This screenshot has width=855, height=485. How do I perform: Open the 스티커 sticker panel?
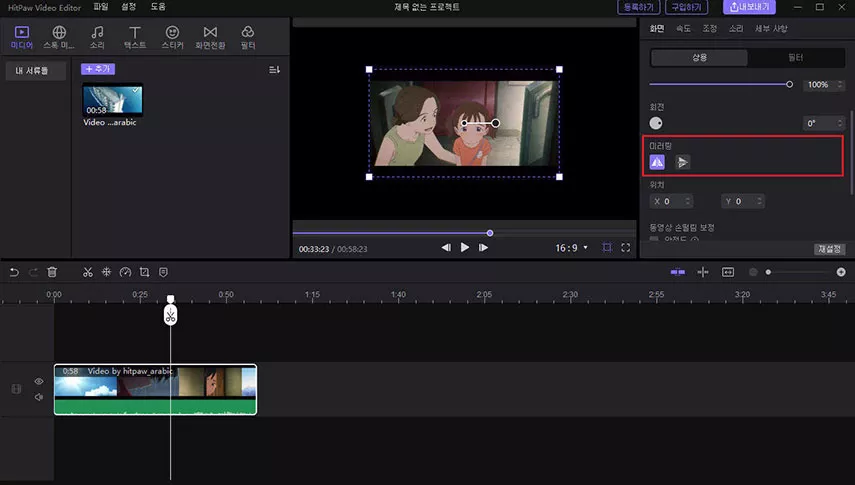coord(172,37)
